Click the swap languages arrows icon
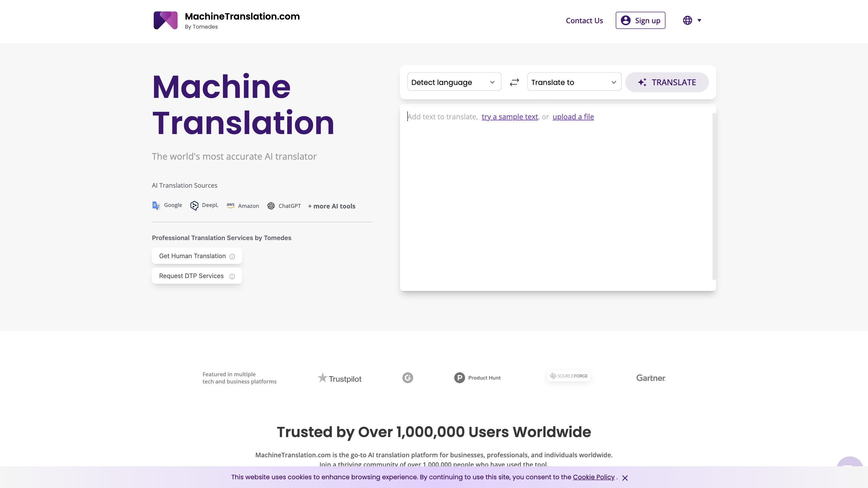868x488 pixels. 514,82
